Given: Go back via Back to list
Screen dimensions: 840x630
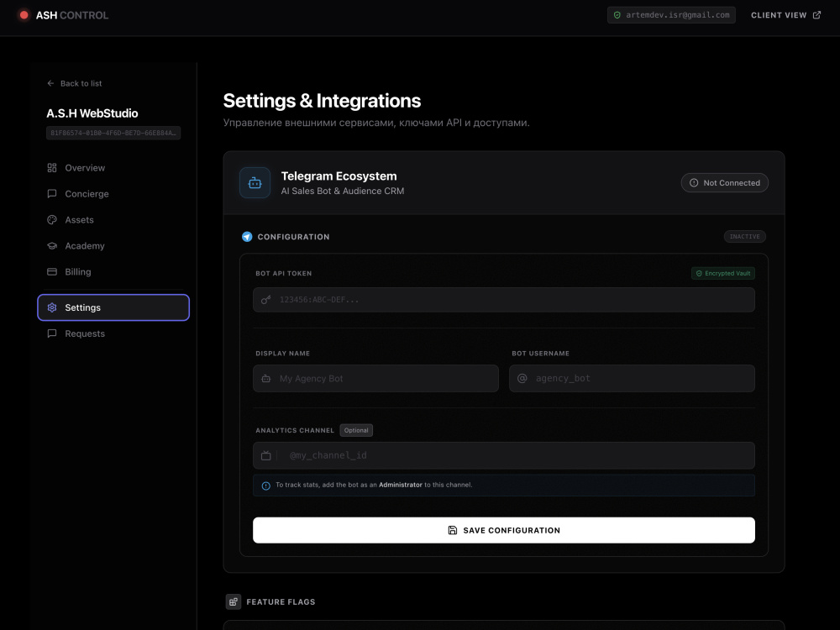Looking at the screenshot, I should coord(75,83).
